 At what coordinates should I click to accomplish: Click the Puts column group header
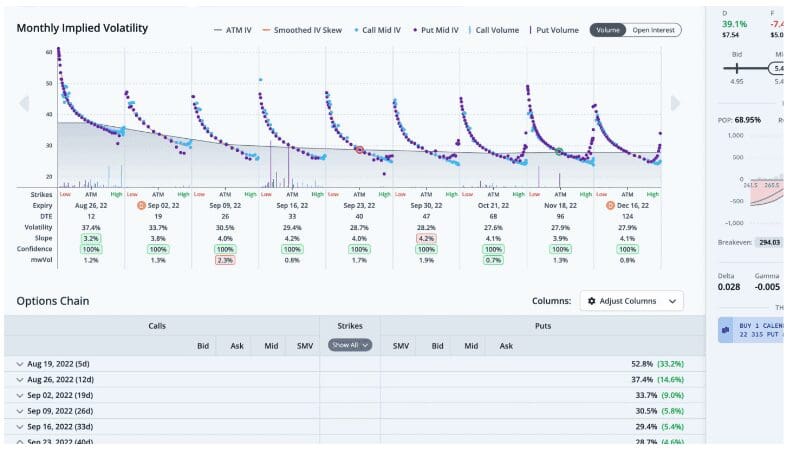pos(541,326)
